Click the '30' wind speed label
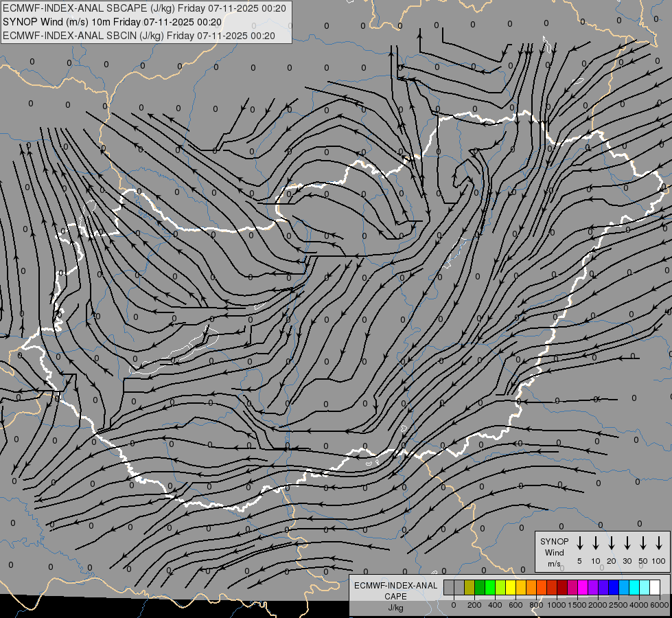The height and width of the screenshot is (618, 672). (627, 561)
